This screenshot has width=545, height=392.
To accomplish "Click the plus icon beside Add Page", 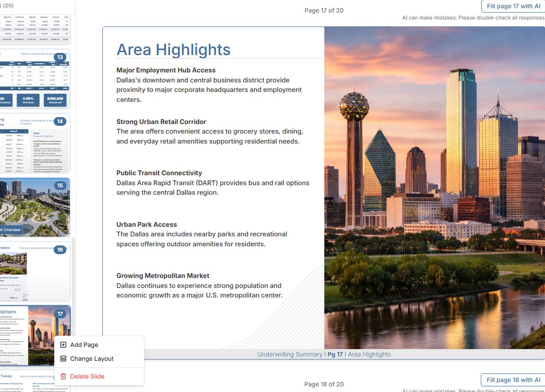I will point(63,345).
